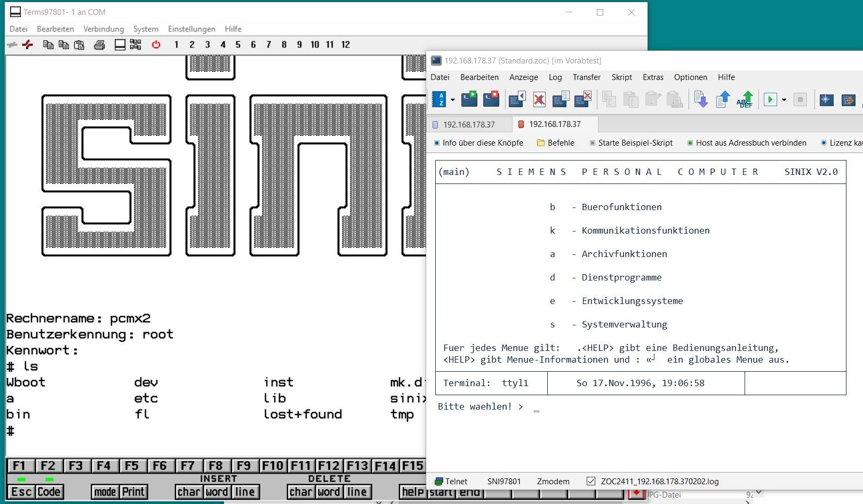The image size is (863, 504).
Task: Click Host aus Adressbuch verbinden button
Action: 746,143
